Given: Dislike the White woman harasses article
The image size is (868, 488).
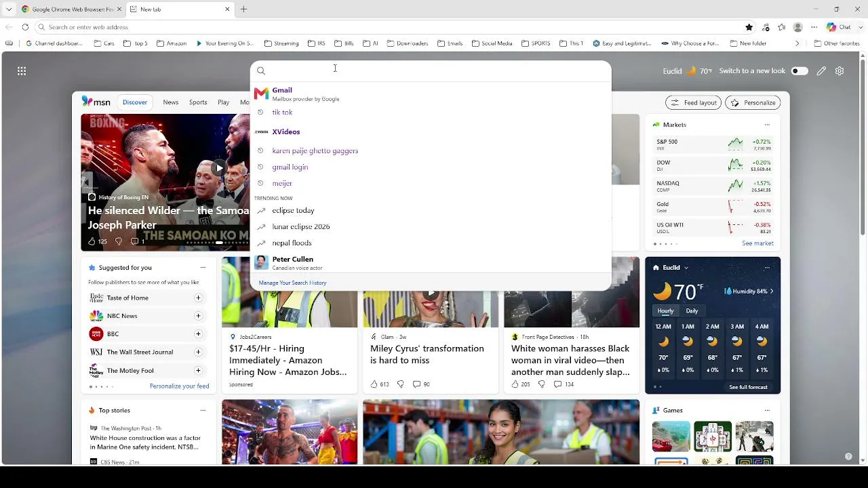Looking at the screenshot, I should click(x=541, y=384).
